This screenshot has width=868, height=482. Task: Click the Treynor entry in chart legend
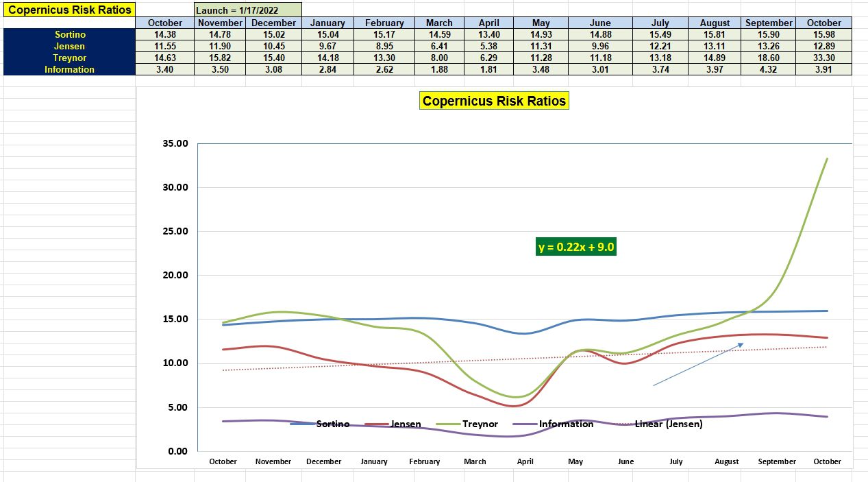(x=480, y=424)
